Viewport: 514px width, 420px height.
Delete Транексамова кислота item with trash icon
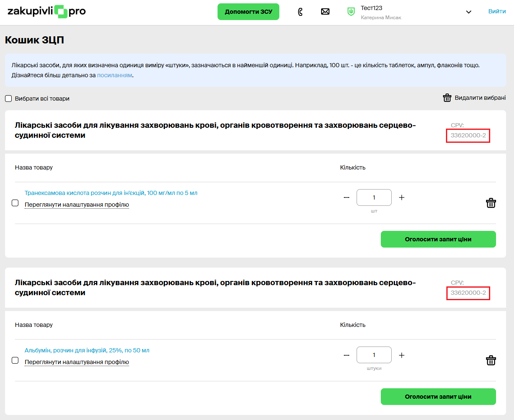(x=491, y=203)
